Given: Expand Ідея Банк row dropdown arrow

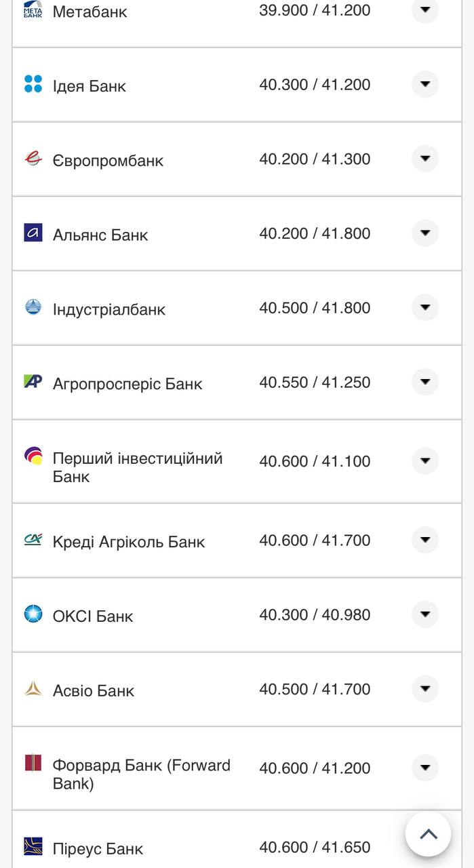Looking at the screenshot, I should click(x=425, y=84).
